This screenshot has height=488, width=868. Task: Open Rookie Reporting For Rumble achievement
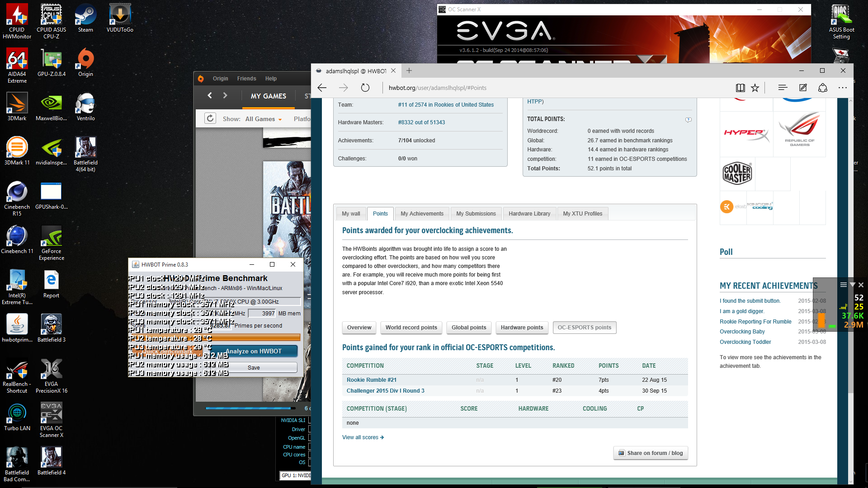755,322
